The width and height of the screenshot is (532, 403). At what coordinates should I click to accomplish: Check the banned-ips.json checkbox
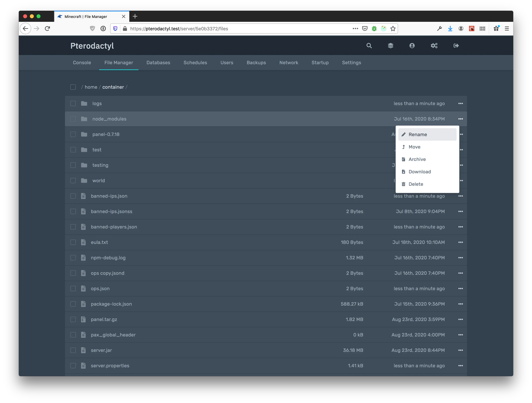coord(73,196)
